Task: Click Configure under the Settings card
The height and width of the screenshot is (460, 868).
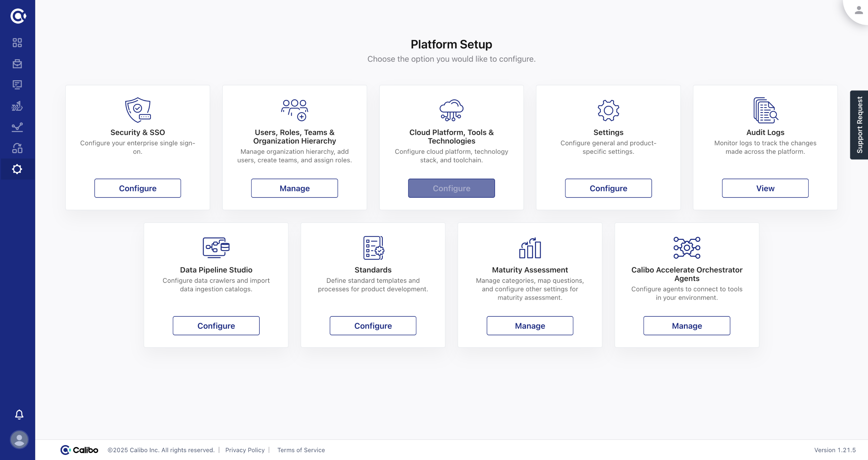Action: pyautogui.click(x=608, y=188)
